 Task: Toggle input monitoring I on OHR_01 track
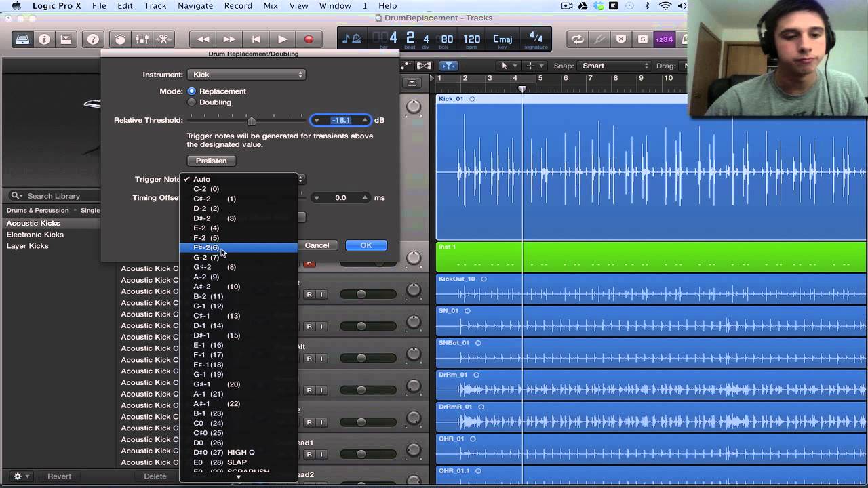point(321,453)
